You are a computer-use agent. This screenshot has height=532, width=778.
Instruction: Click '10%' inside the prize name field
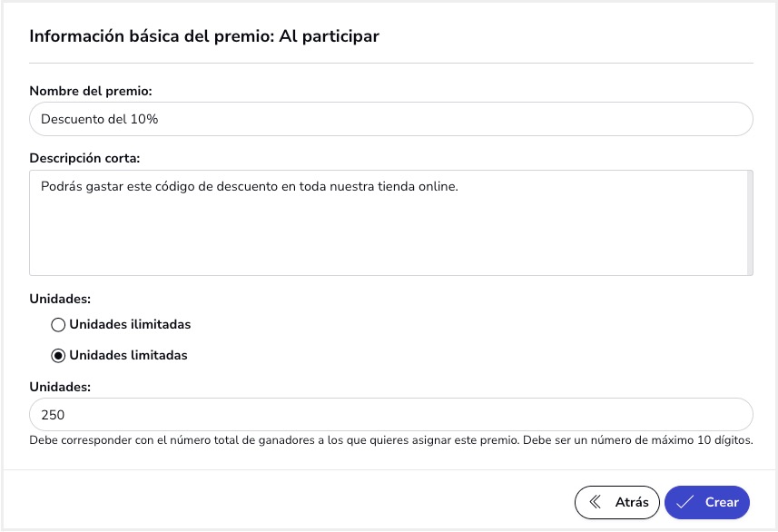(x=144, y=119)
